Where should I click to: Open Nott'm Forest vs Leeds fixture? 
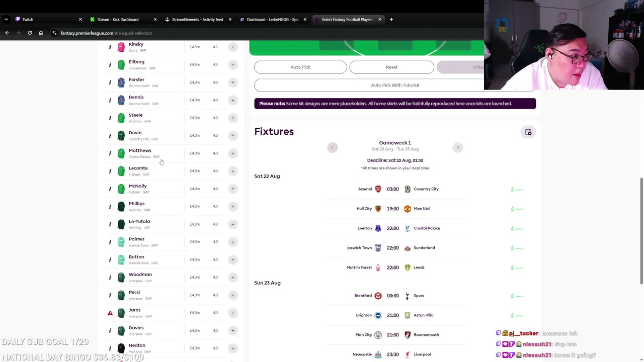click(395, 267)
